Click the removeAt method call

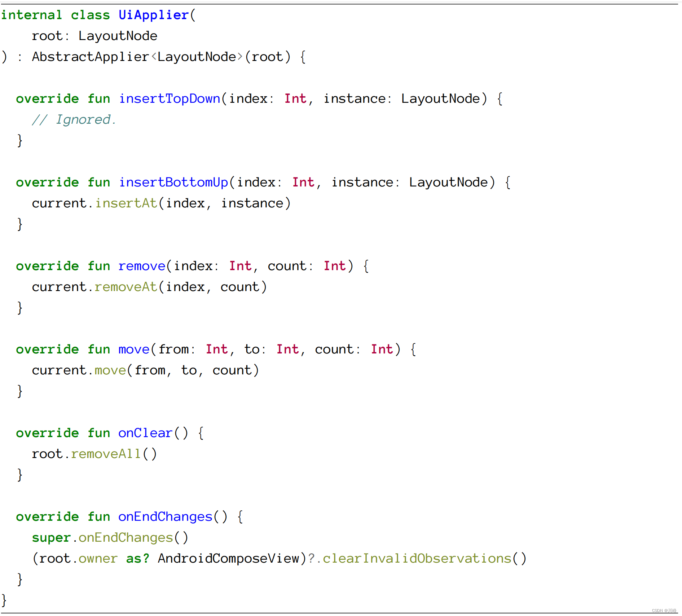[126, 287]
